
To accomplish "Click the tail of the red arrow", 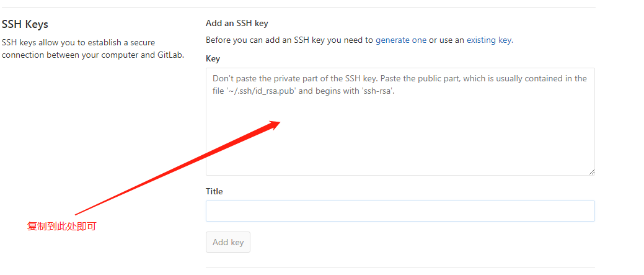I will 77,215.
